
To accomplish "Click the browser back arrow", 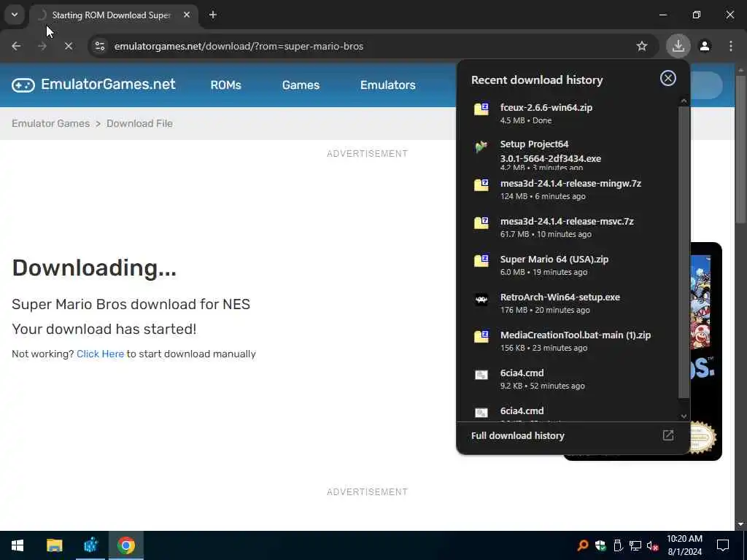I will click(x=16, y=46).
